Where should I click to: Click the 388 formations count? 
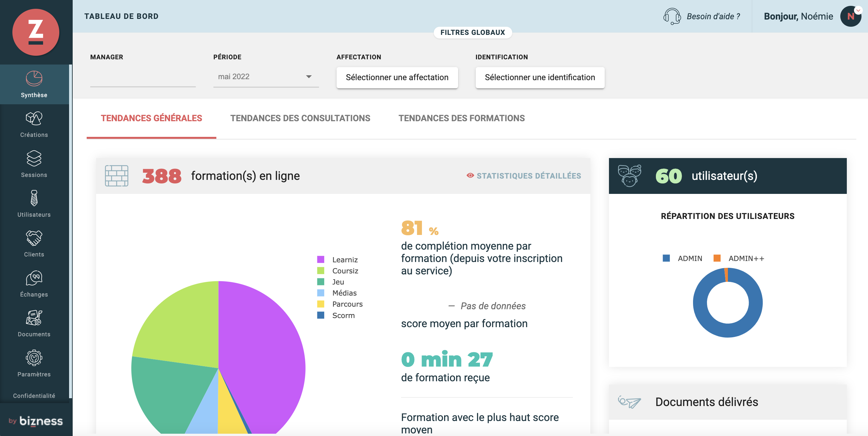pos(162,176)
